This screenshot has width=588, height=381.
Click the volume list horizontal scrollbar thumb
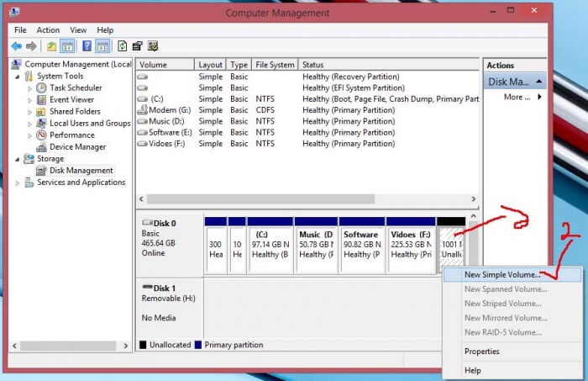[x=260, y=199]
